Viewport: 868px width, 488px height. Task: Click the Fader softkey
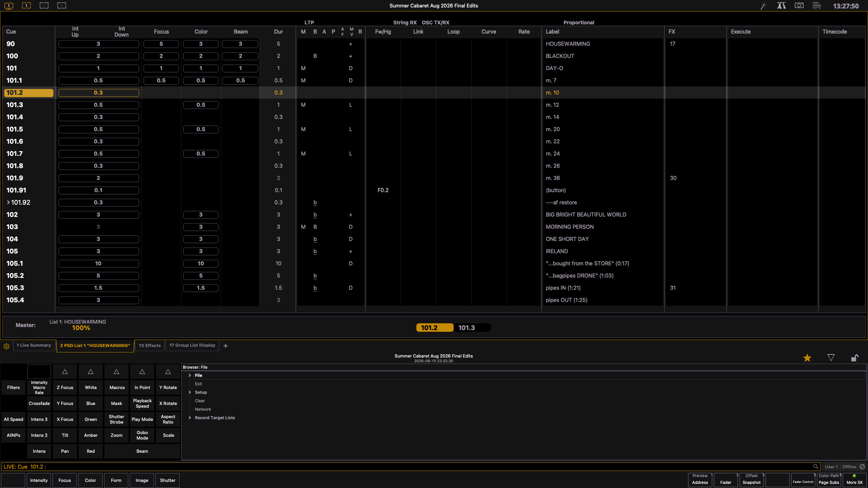click(726, 480)
